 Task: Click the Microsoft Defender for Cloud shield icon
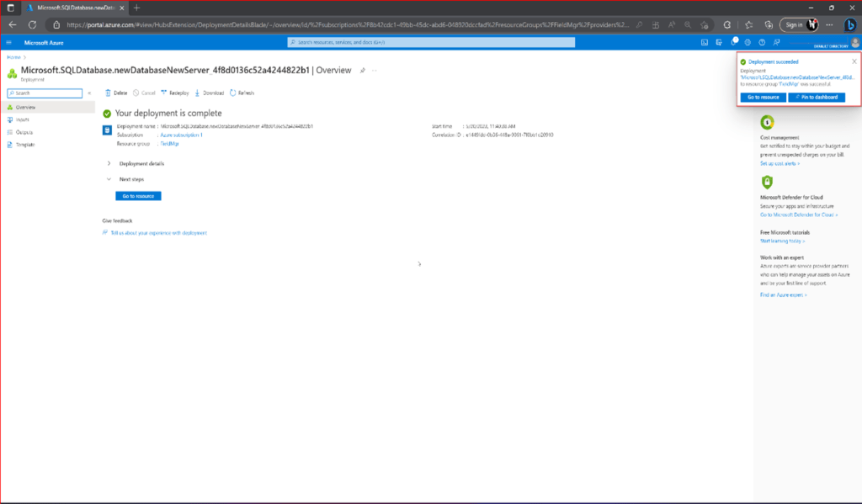(767, 182)
